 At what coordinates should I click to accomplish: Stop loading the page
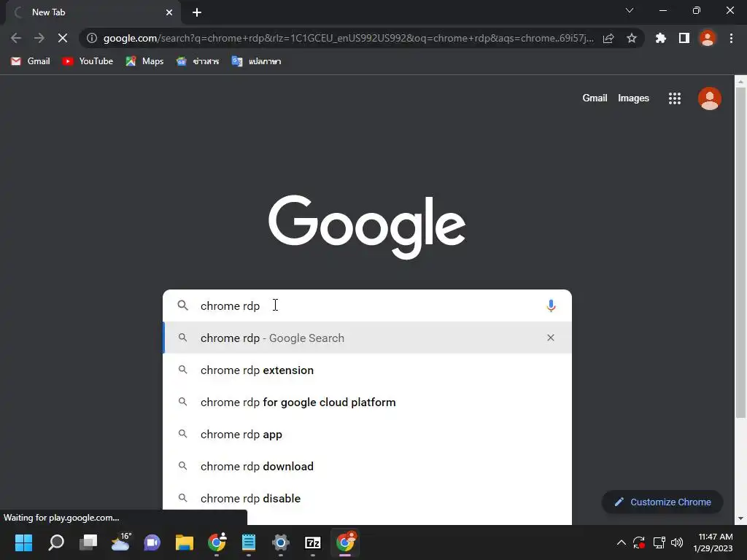[63, 38]
